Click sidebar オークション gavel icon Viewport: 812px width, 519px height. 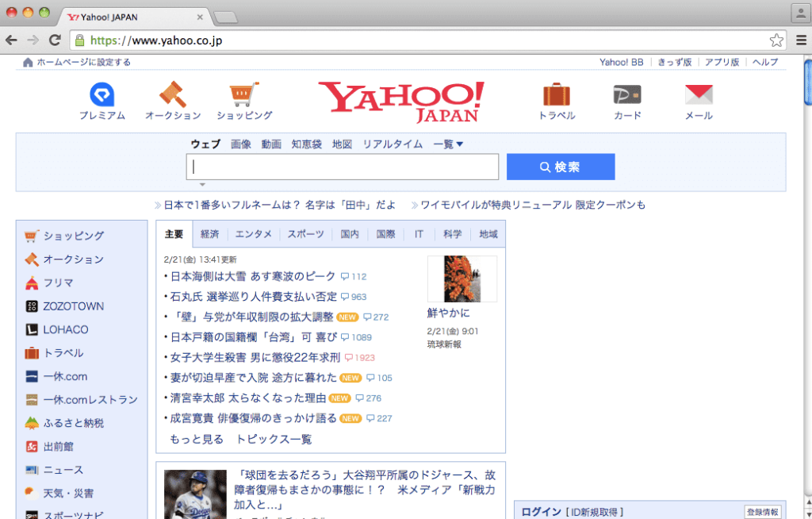(32, 259)
